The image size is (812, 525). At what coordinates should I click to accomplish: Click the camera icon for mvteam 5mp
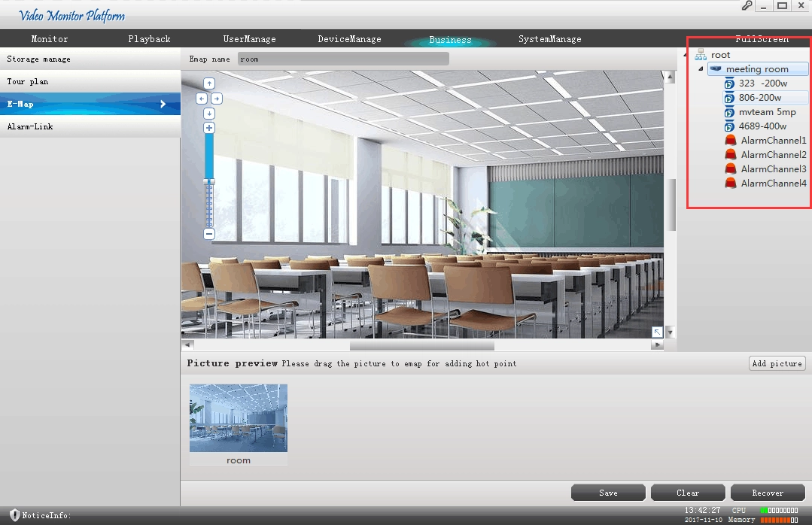pos(729,112)
